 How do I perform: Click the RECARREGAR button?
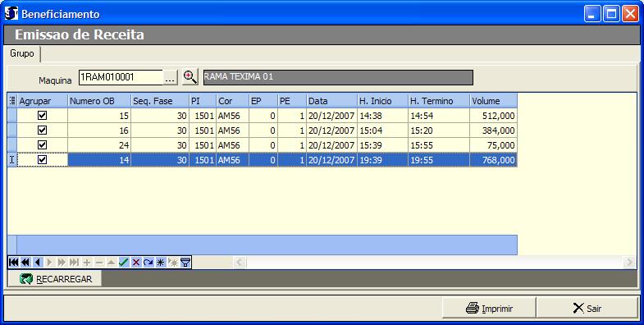point(55,279)
